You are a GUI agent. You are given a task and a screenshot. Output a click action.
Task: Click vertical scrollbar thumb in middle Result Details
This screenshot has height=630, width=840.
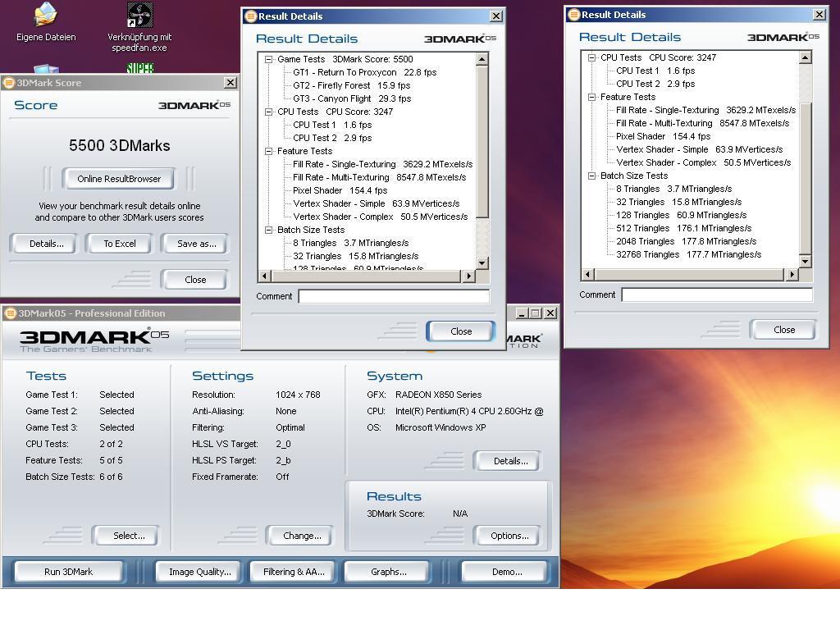pos(482,141)
